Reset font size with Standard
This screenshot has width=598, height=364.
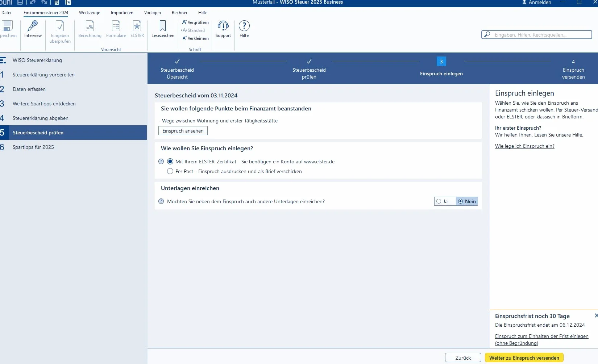click(193, 30)
